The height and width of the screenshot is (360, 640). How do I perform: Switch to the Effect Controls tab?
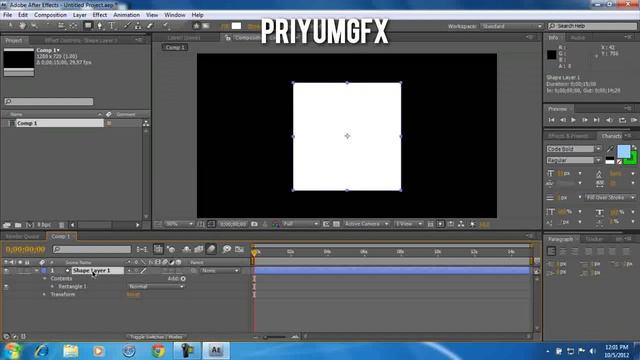(81, 40)
